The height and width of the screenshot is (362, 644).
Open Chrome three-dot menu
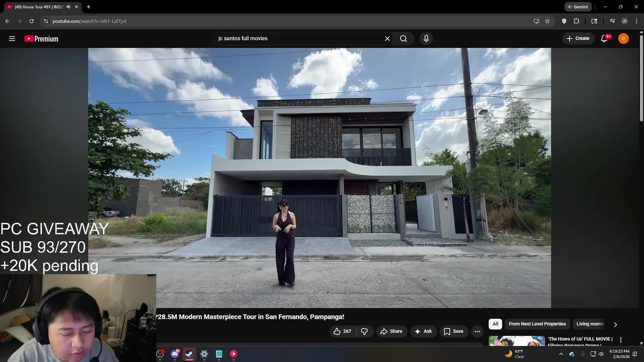tap(636, 21)
